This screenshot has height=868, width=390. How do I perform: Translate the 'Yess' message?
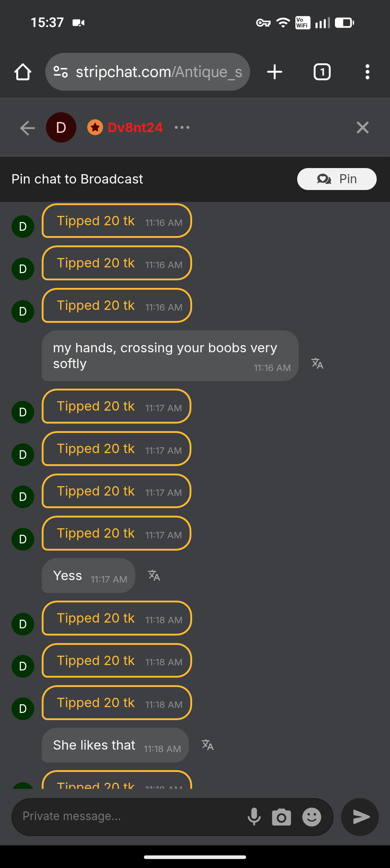(x=154, y=575)
